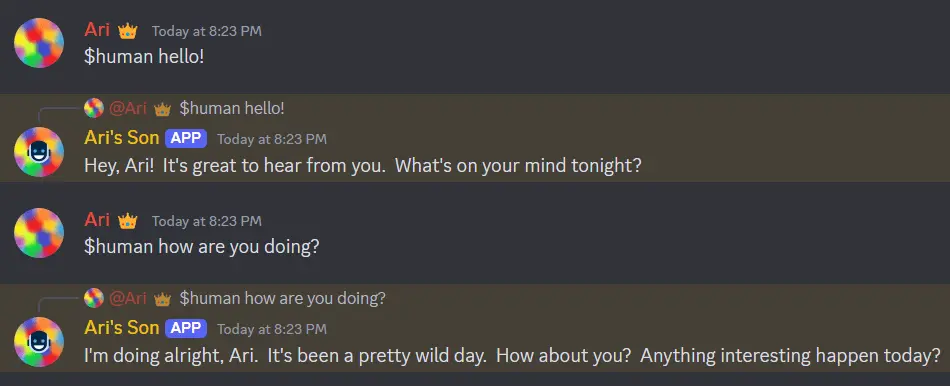The image size is (950, 386).
Task: Click crown icon beside second Ari username
Action: point(128,221)
